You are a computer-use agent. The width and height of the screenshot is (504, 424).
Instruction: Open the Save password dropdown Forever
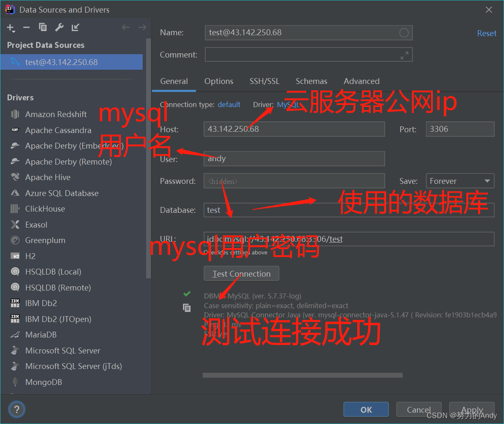pos(460,181)
